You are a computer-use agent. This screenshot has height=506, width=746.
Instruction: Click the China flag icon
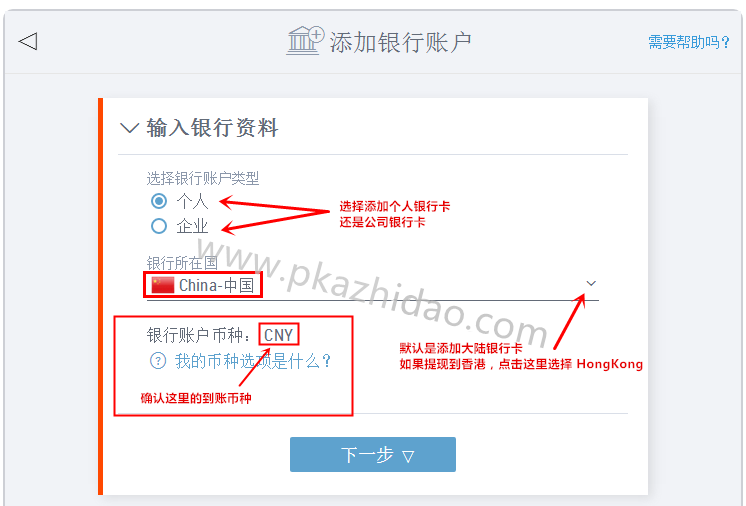pos(163,285)
